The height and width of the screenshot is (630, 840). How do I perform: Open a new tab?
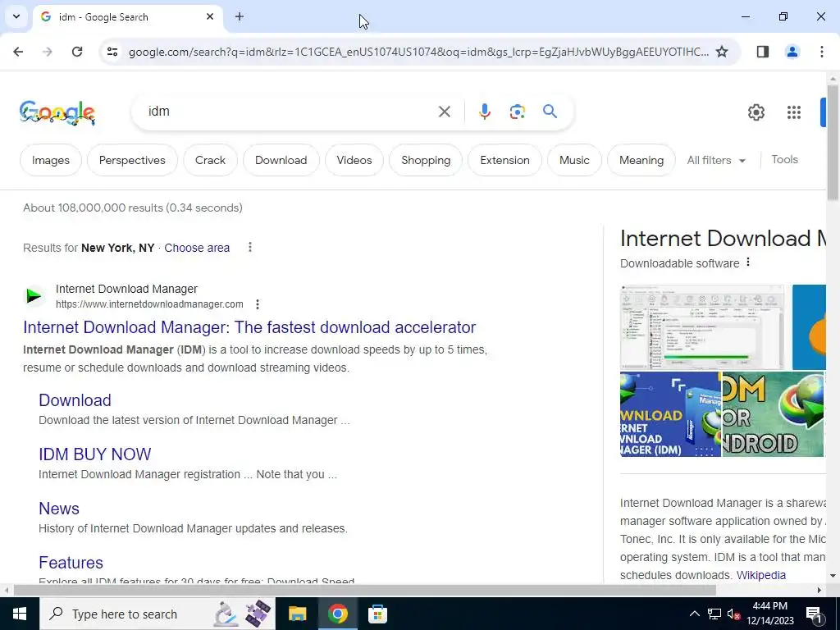coord(240,16)
